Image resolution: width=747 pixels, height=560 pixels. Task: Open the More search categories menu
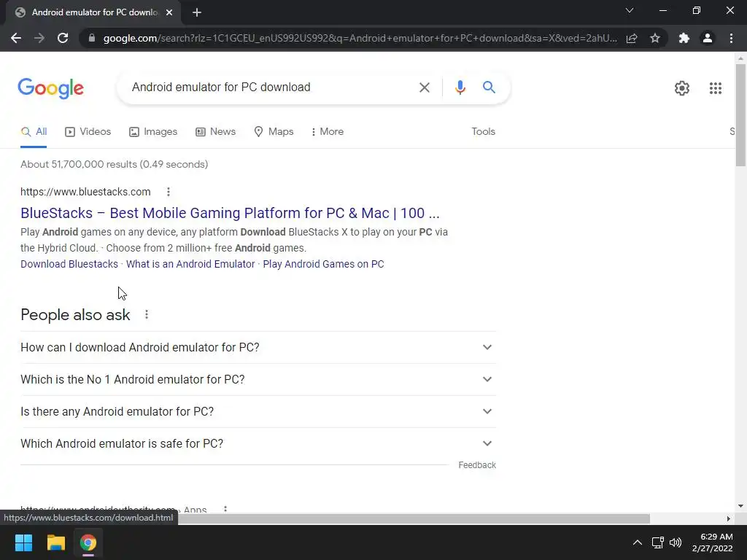(327, 132)
